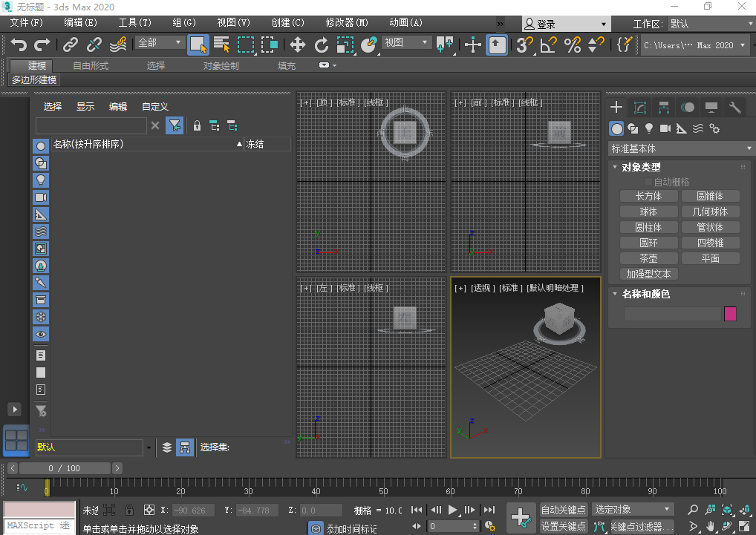Image resolution: width=756 pixels, height=535 pixels.
Task: Toggle the Angle Snap icon
Action: (548, 45)
